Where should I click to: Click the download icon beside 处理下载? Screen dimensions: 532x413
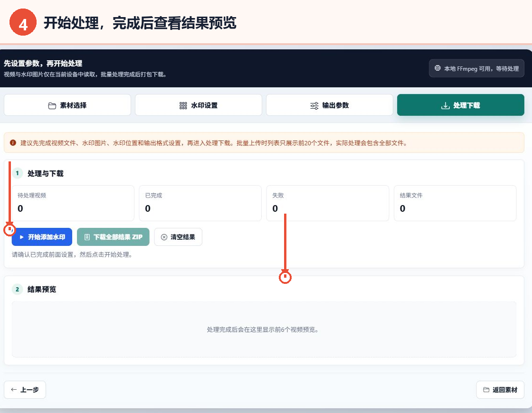coord(445,106)
